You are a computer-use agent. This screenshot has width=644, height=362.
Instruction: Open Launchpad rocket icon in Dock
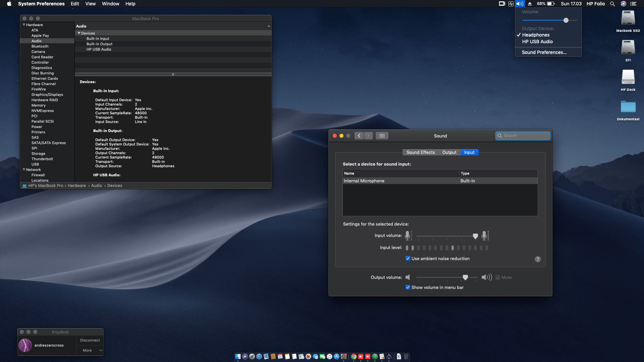click(252, 357)
